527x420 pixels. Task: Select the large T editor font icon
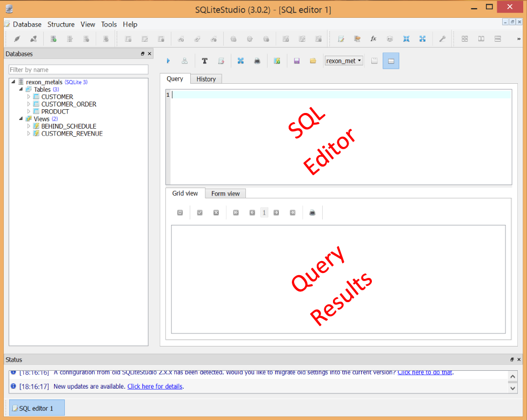coord(204,61)
